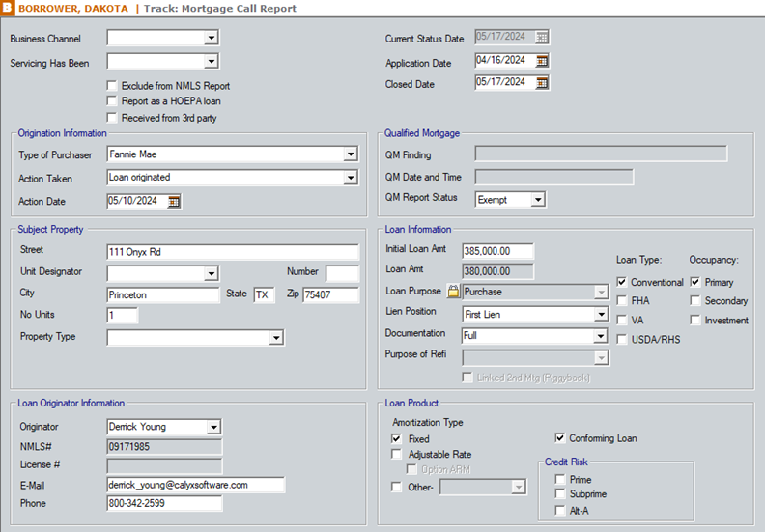Open the Type of Purchaser dropdown
The width and height of the screenshot is (765, 532).
350,154
